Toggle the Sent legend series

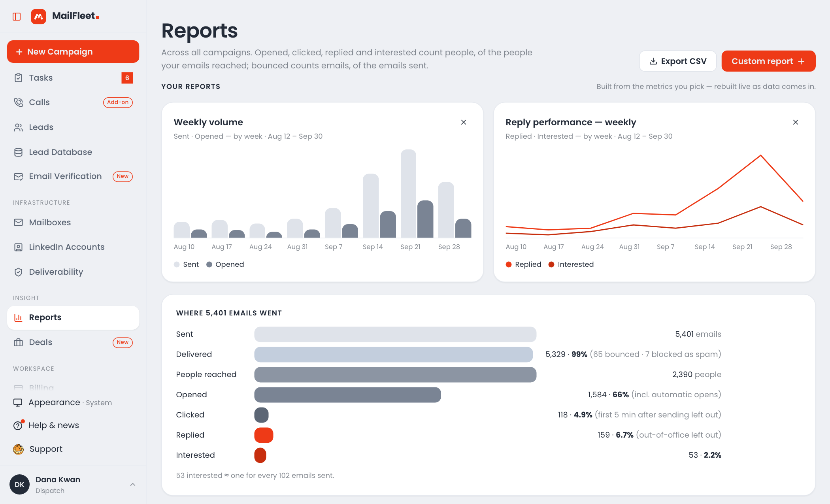tap(187, 264)
